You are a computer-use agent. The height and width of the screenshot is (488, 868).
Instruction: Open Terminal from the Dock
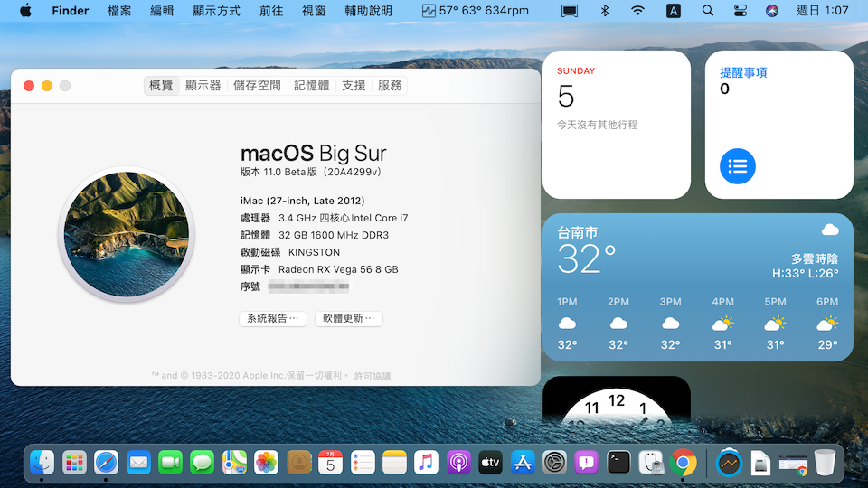pyautogui.click(x=618, y=463)
